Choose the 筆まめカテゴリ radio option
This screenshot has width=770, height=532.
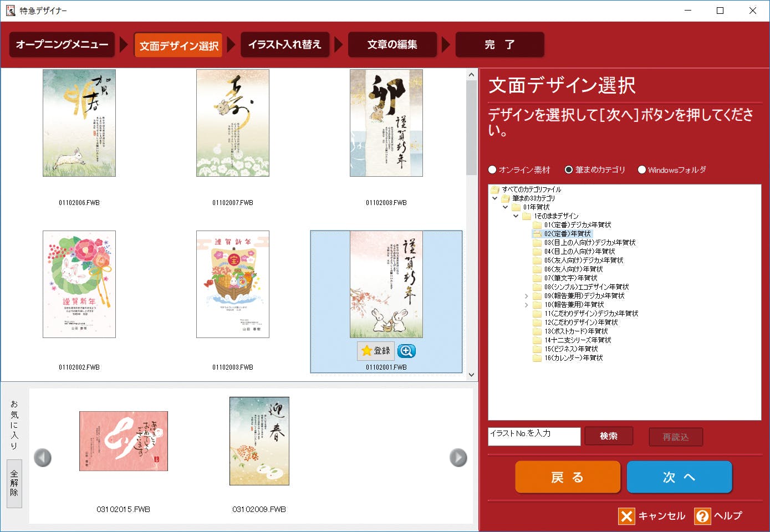pos(569,170)
